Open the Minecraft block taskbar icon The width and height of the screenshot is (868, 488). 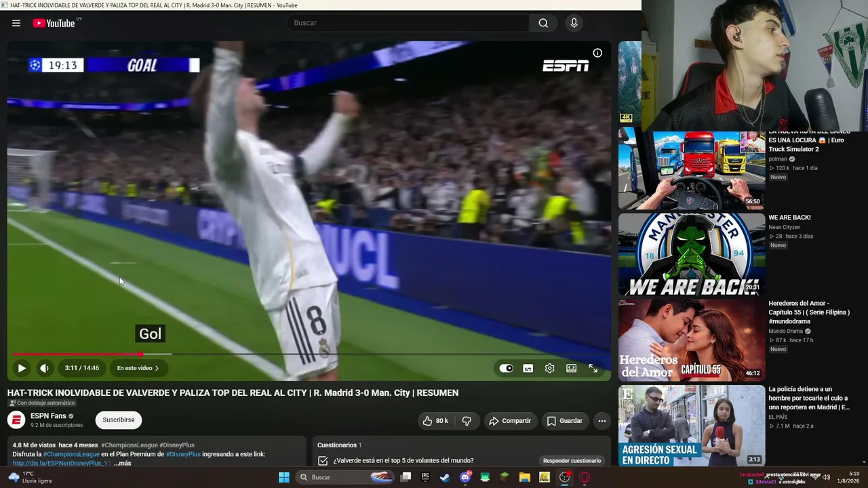(x=505, y=477)
